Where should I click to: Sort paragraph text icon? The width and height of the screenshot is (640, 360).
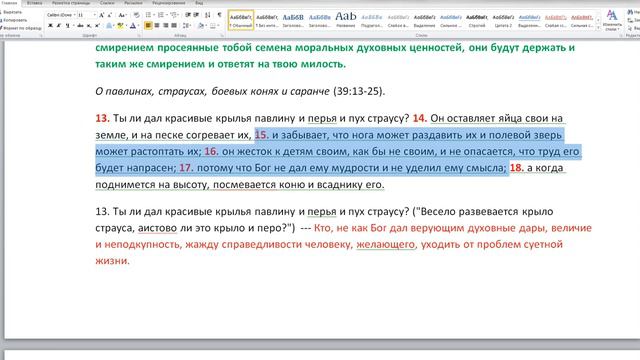207,15
